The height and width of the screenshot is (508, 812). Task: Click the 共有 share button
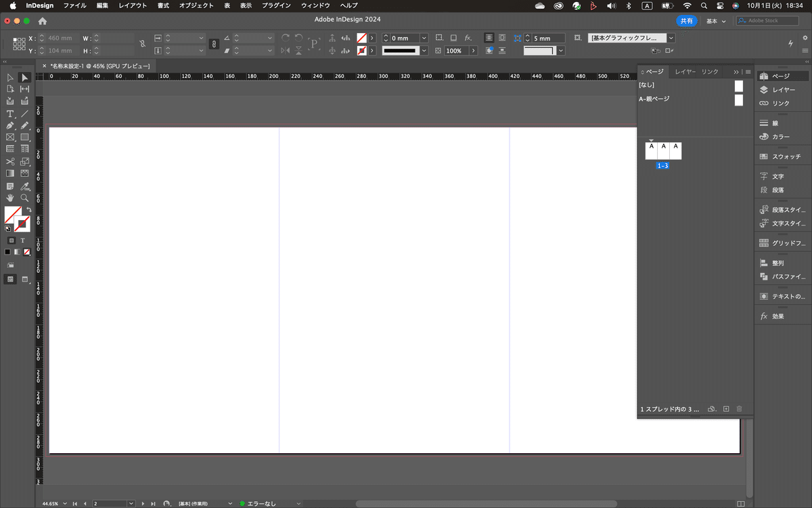686,21
